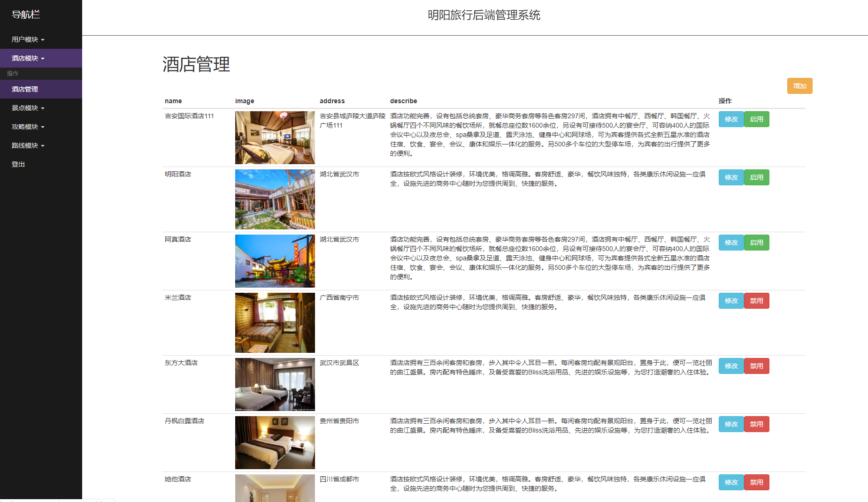Disable 米兰酒店 with the 禁用 button
868x502 pixels.
point(756,301)
